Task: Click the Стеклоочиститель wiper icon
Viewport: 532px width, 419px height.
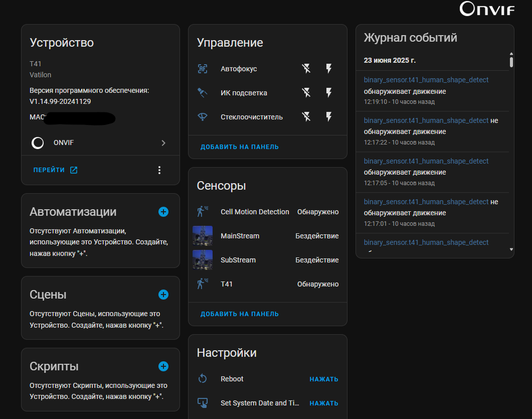Action: click(x=202, y=117)
